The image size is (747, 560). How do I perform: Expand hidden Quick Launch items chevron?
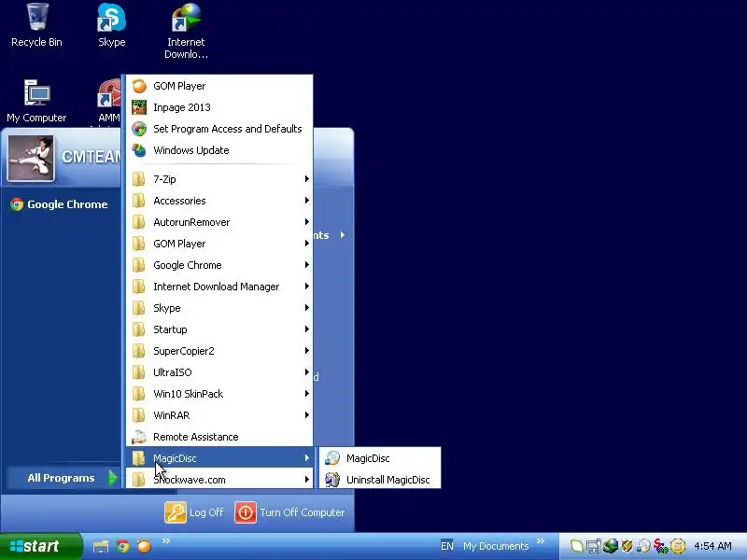tap(166, 541)
